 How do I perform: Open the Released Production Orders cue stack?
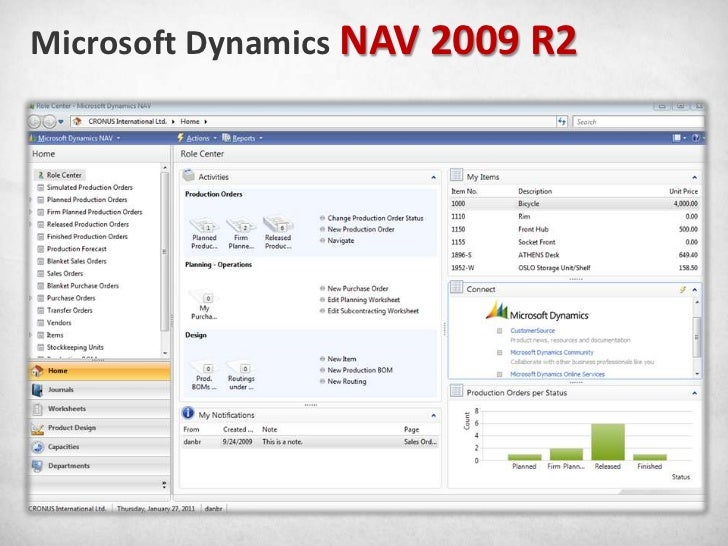coord(278,233)
